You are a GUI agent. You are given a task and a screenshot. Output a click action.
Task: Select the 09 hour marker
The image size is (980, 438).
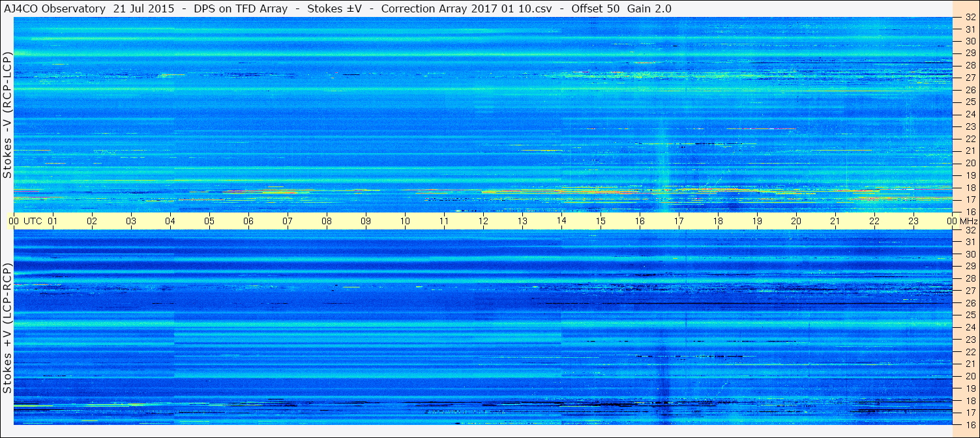pos(366,221)
